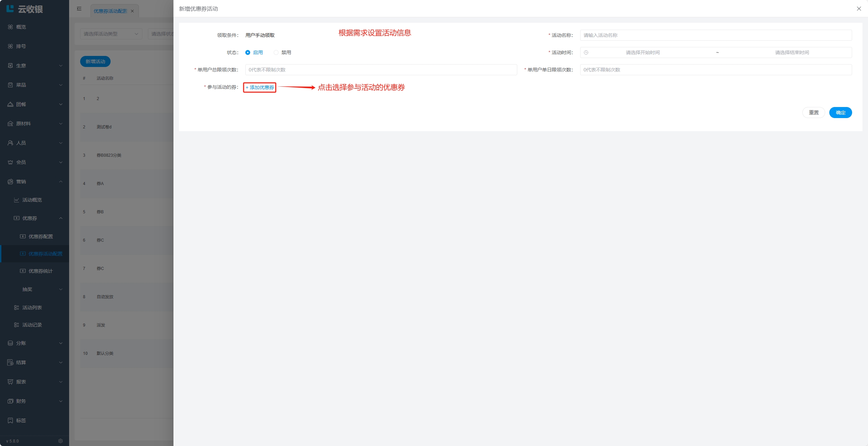Select the 禁用 status radio button
Screen dimensions: 868x446
[x=276, y=52]
